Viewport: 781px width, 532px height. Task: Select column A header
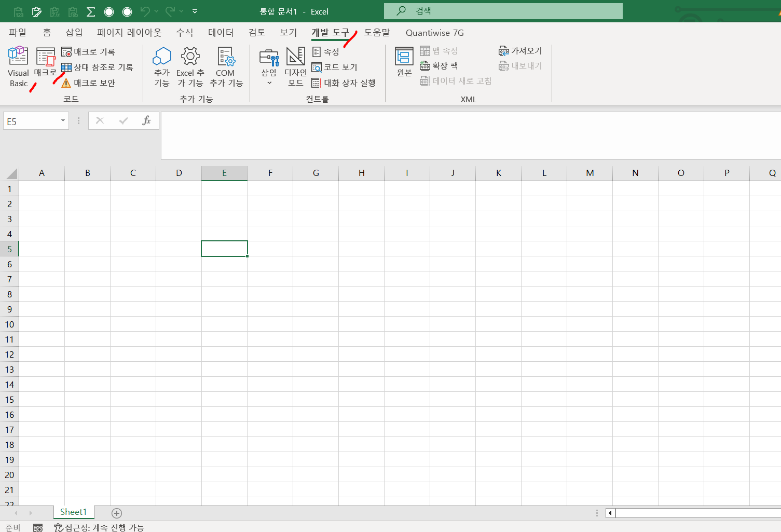[42, 173]
